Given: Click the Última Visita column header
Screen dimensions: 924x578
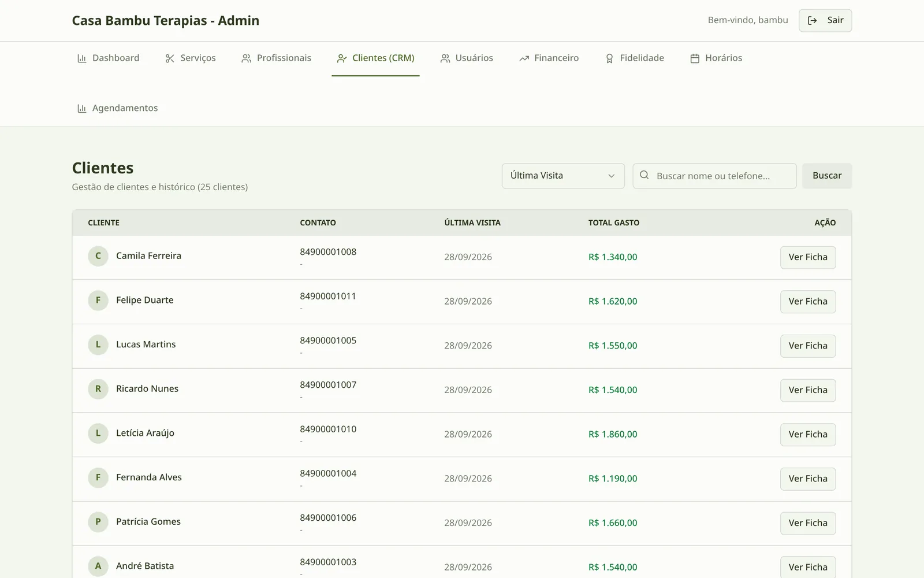Looking at the screenshot, I should pyautogui.click(x=472, y=223).
